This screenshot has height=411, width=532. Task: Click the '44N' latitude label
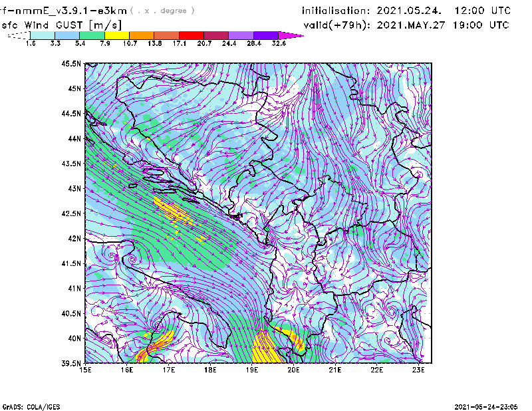74,138
